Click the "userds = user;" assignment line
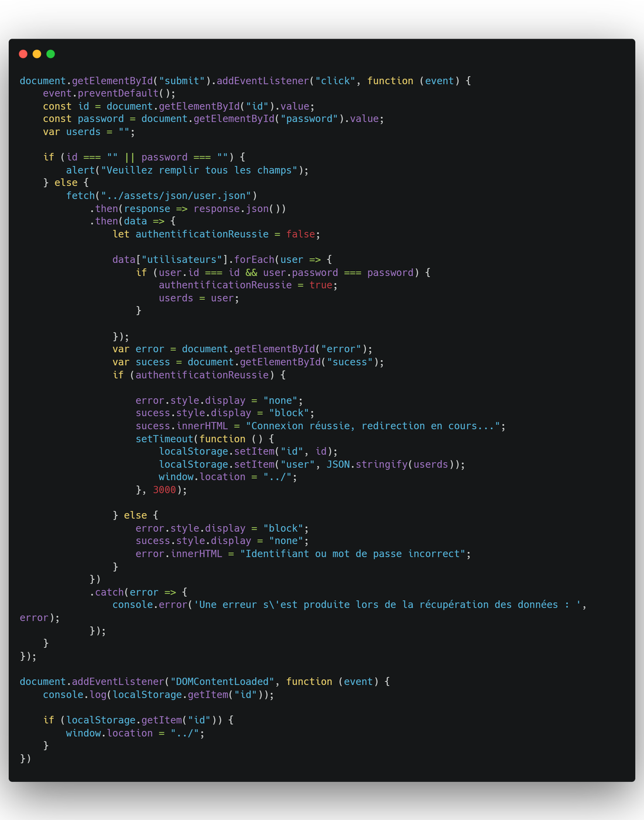Image resolution: width=644 pixels, height=820 pixels. [x=198, y=298]
